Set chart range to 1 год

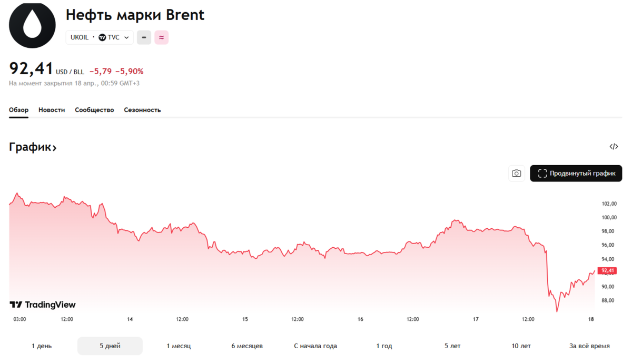pyautogui.click(x=384, y=346)
